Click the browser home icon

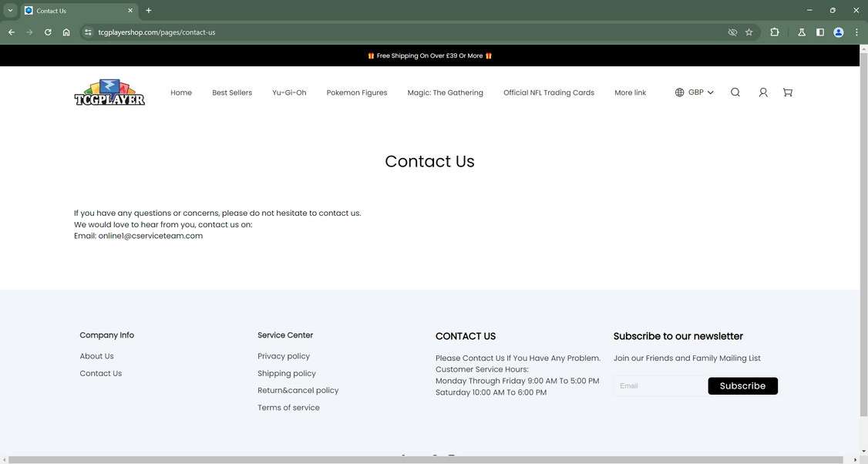[x=66, y=32]
